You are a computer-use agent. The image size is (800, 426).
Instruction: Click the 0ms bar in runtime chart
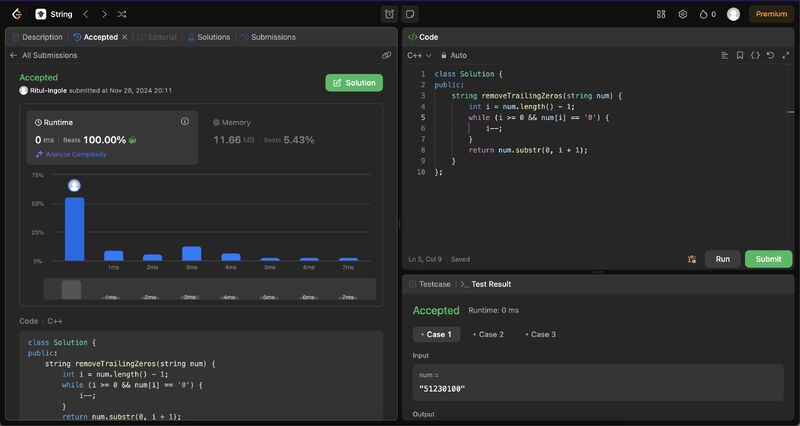pyautogui.click(x=74, y=229)
